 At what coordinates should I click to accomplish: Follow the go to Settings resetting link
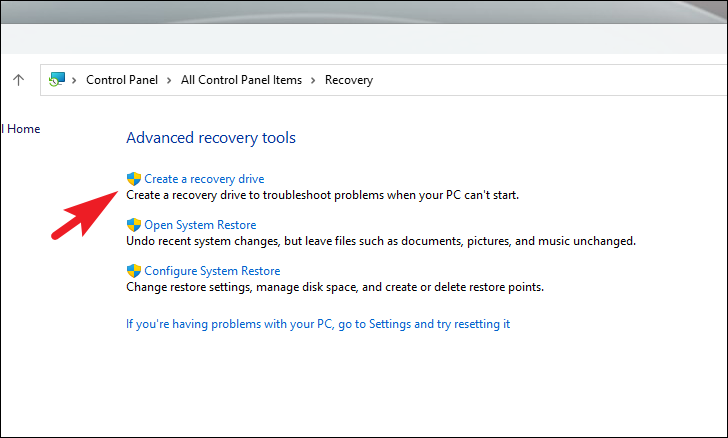318,324
